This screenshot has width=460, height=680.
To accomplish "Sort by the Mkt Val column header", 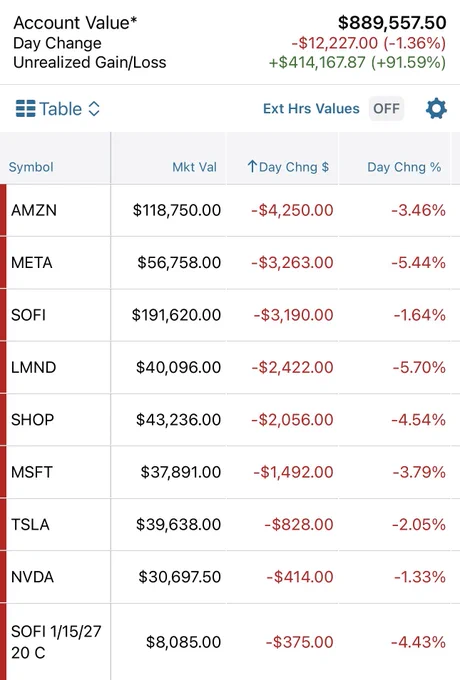I will tap(194, 167).
